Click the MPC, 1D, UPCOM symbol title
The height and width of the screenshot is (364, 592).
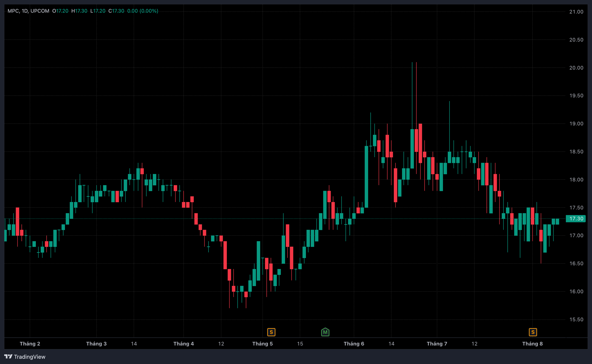tap(28, 11)
